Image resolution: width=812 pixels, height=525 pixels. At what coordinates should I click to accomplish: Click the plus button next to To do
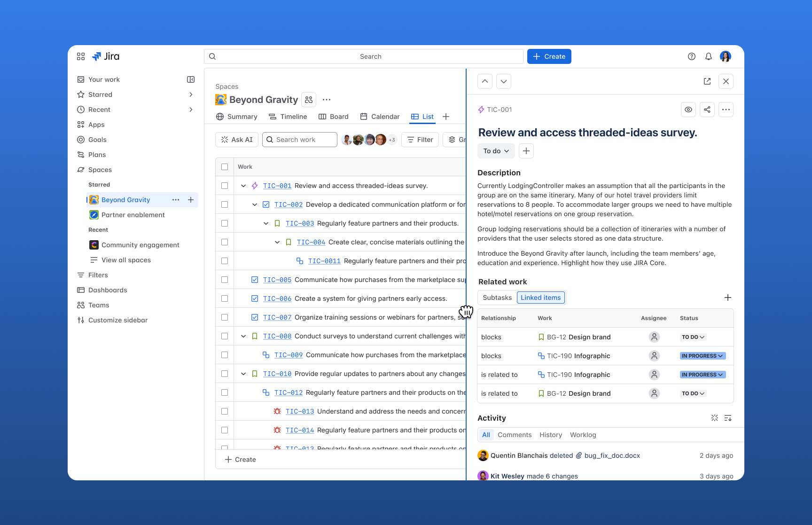pos(526,151)
